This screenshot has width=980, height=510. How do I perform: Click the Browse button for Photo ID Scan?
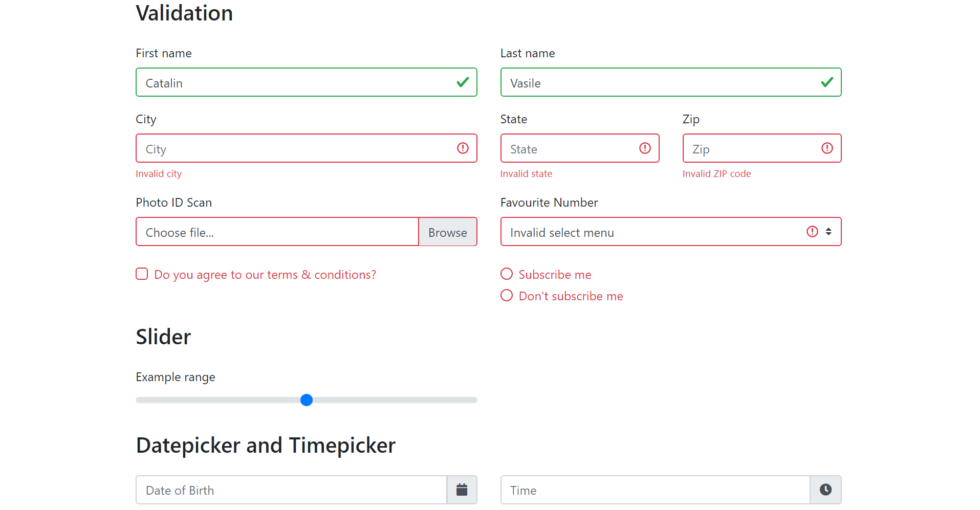point(447,231)
